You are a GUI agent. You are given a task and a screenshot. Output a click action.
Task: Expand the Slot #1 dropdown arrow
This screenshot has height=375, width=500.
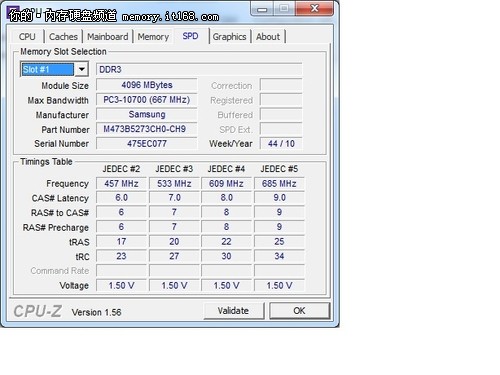coord(82,69)
